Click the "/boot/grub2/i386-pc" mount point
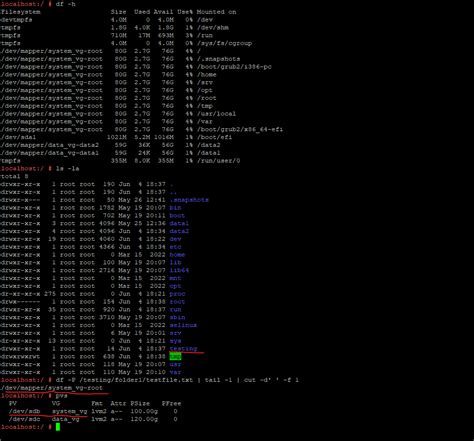The width and height of the screenshot is (474, 441). coord(234,67)
